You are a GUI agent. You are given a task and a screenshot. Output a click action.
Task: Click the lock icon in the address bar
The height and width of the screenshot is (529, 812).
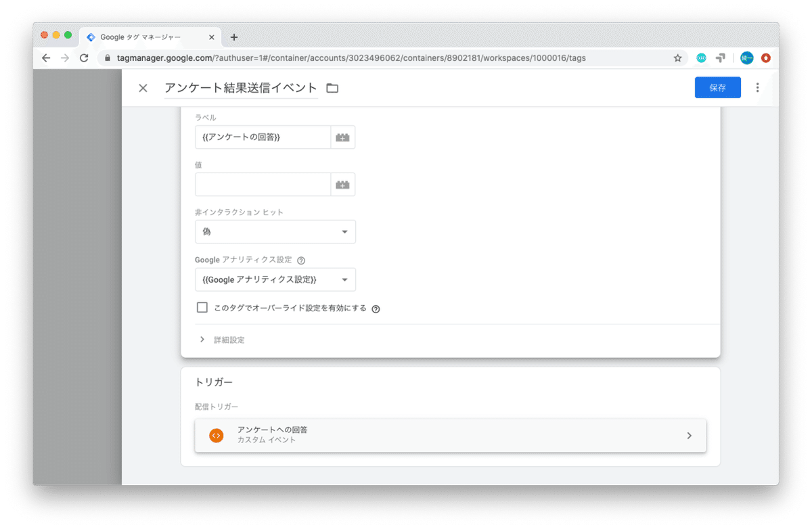click(107, 58)
